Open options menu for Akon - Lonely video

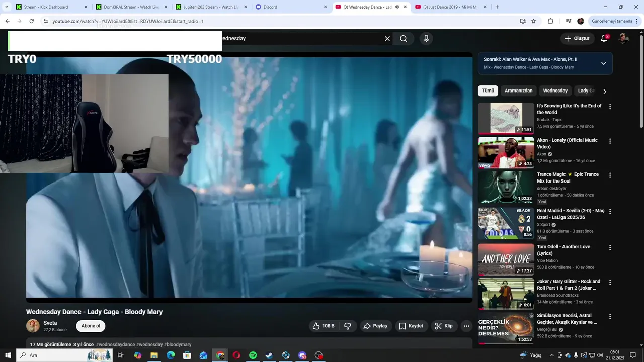[x=610, y=141]
